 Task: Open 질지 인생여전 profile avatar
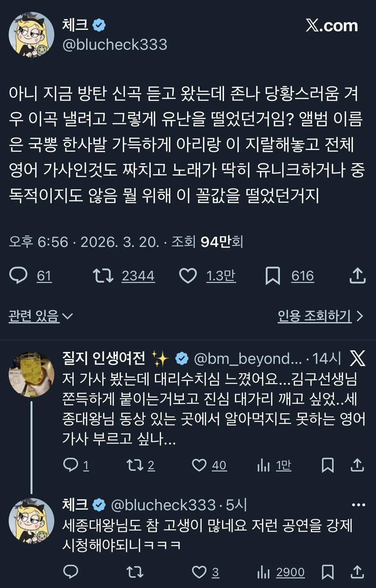point(31,374)
